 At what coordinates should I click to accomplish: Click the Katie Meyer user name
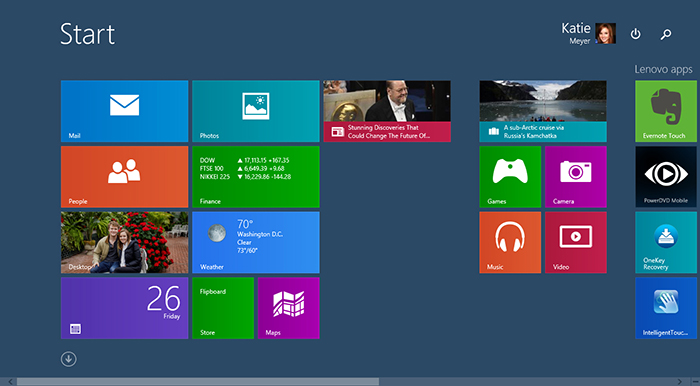[576, 33]
